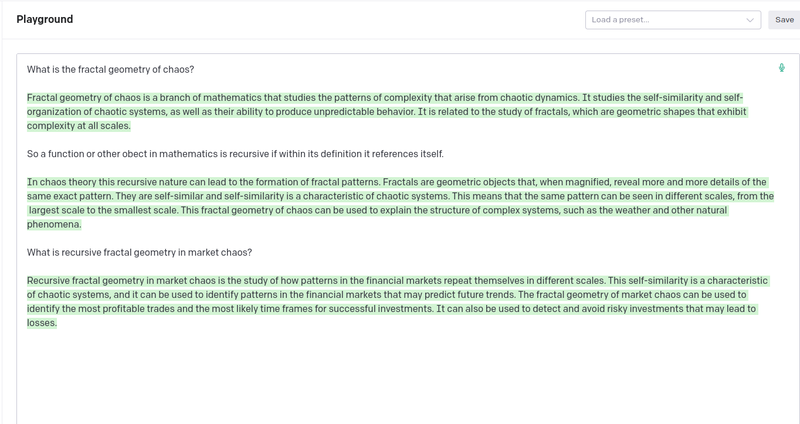
Task: Place cursor after the final word "losses."
Action: 58,323
